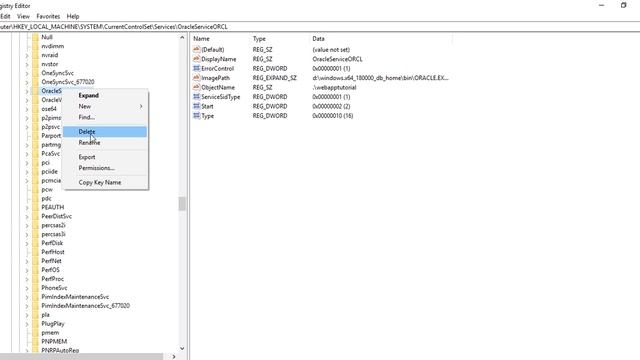Screen dimensions: 640x360
Task: Choose Rename from the context menu
Action: 105,142
